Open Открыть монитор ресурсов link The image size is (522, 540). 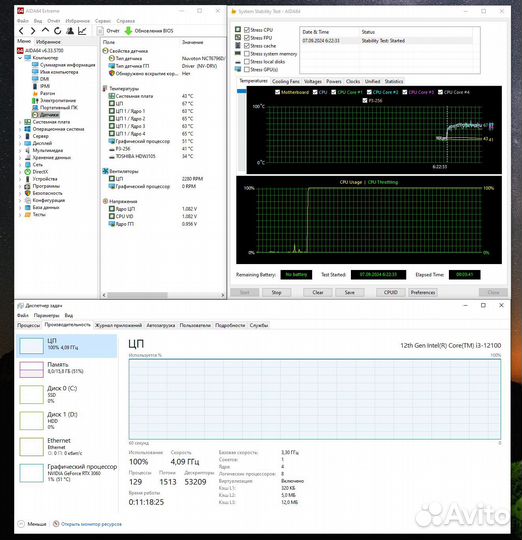tap(91, 524)
